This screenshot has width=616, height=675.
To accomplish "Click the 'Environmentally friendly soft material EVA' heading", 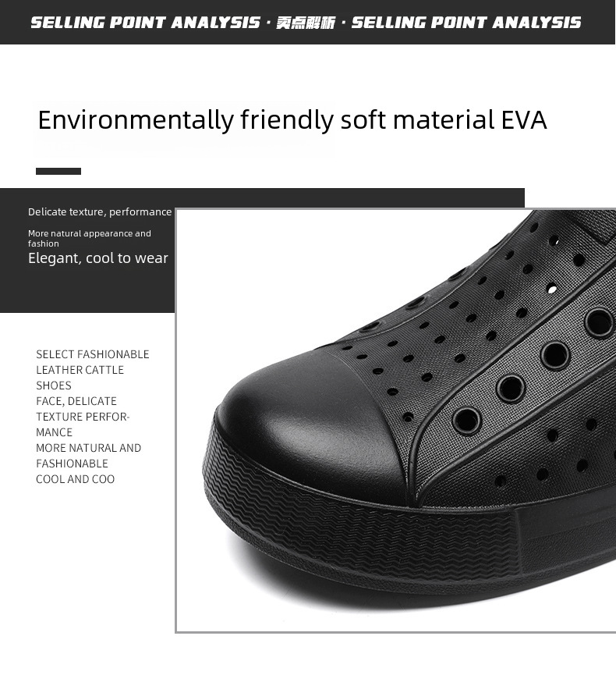I will (292, 119).
